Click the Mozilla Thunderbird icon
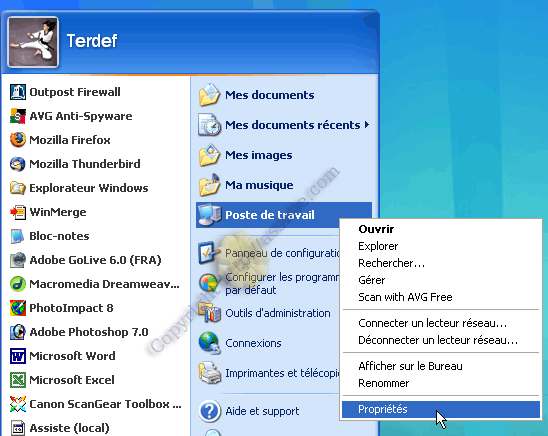 (17, 164)
